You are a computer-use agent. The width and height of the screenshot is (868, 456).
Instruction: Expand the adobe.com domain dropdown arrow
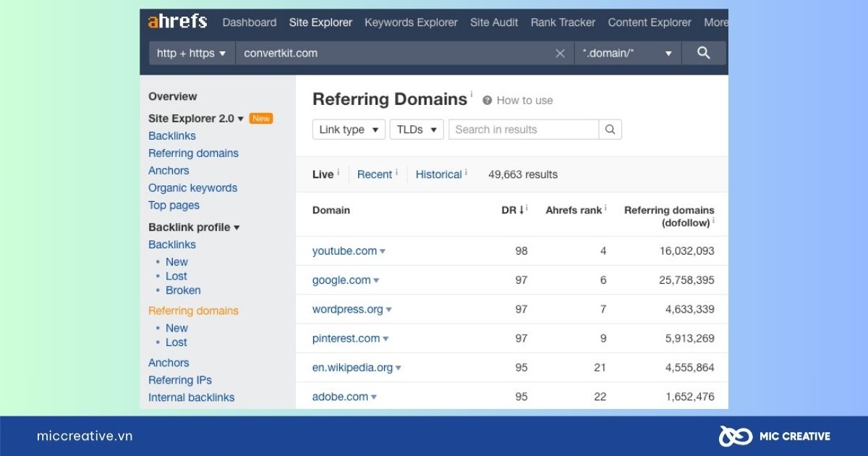pos(373,397)
